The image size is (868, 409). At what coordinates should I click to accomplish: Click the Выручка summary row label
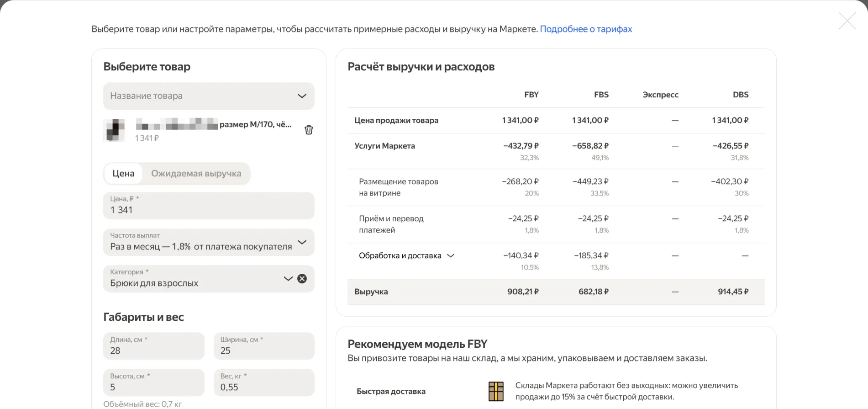371,292
